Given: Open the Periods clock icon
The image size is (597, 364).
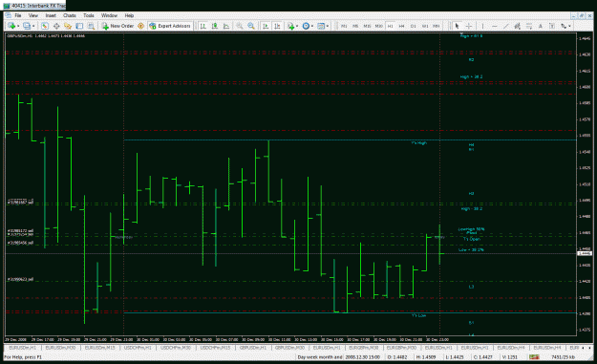Looking at the screenshot, I should 306,26.
